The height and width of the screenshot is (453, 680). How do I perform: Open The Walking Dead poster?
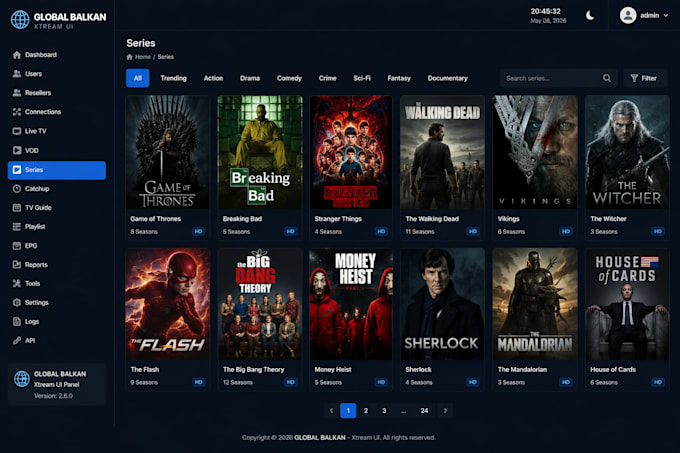442,152
